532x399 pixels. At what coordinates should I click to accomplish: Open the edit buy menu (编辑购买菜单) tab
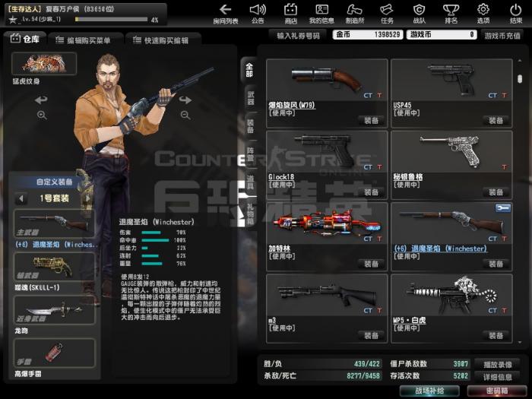[x=84, y=40]
